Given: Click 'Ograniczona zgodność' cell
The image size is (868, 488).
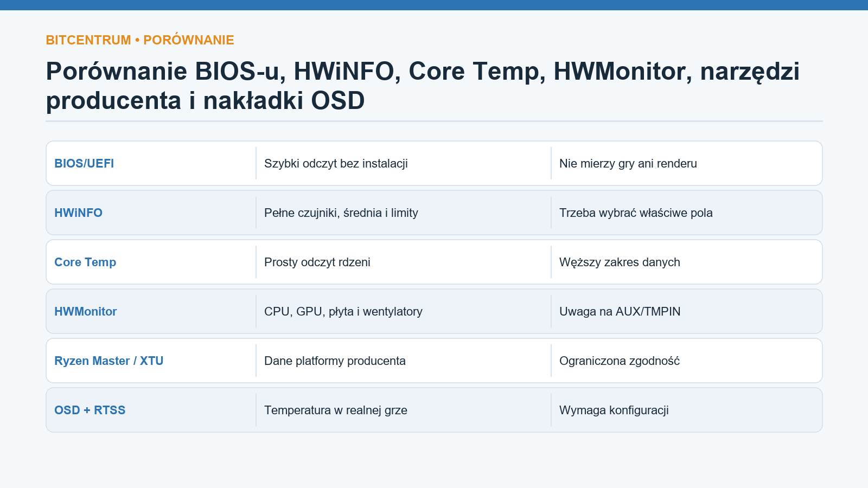Looking at the screenshot, I should click(x=620, y=361).
